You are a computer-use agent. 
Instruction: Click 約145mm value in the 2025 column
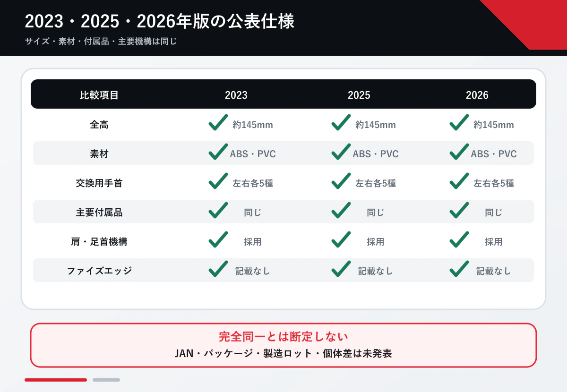click(x=376, y=125)
